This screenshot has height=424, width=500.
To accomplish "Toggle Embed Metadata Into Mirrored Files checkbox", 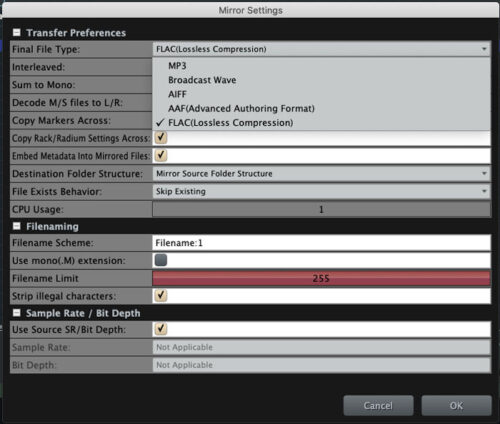I will pyautogui.click(x=161, y=155).
